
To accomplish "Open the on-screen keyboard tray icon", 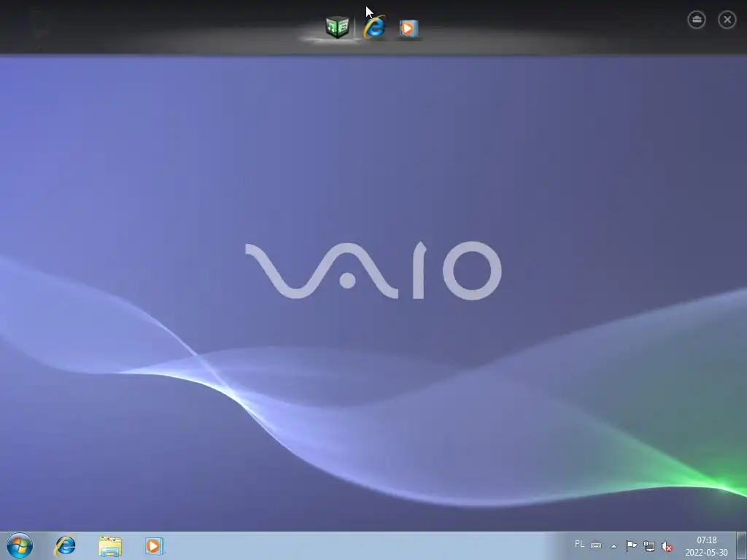I will pos(596,545).
